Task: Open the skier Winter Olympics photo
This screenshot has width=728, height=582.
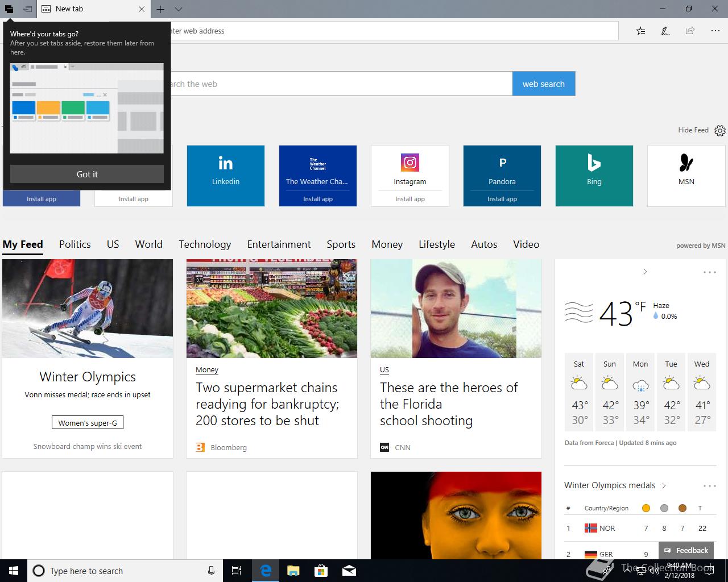Action: pos(88,309)
